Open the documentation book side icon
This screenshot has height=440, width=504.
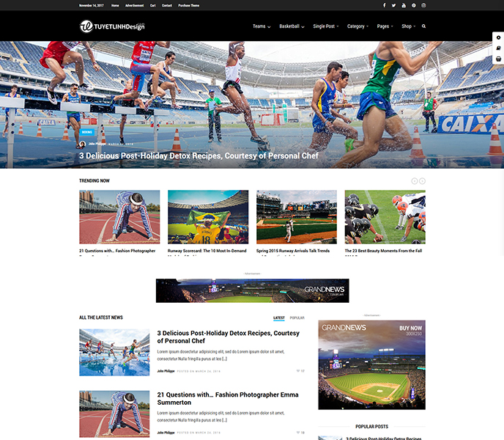tap(499, 48)
